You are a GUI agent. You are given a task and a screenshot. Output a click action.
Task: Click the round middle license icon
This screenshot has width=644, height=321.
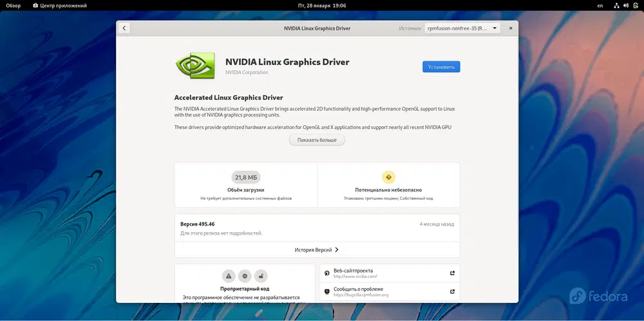tap(245, 276)
